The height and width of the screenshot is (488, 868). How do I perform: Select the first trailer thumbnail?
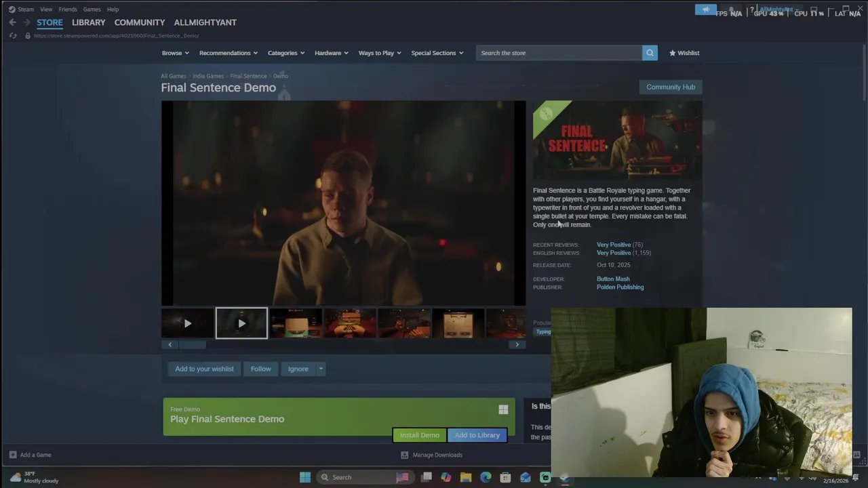[x=188, y=323]
